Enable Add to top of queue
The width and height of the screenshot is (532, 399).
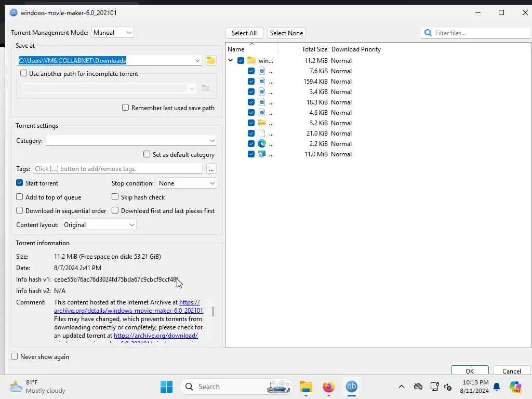click(x=19, y=197)
